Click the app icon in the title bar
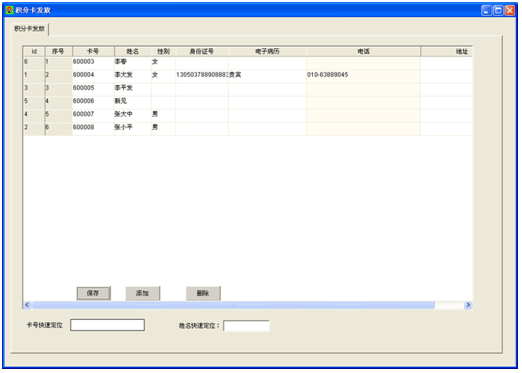 (9, 10)
